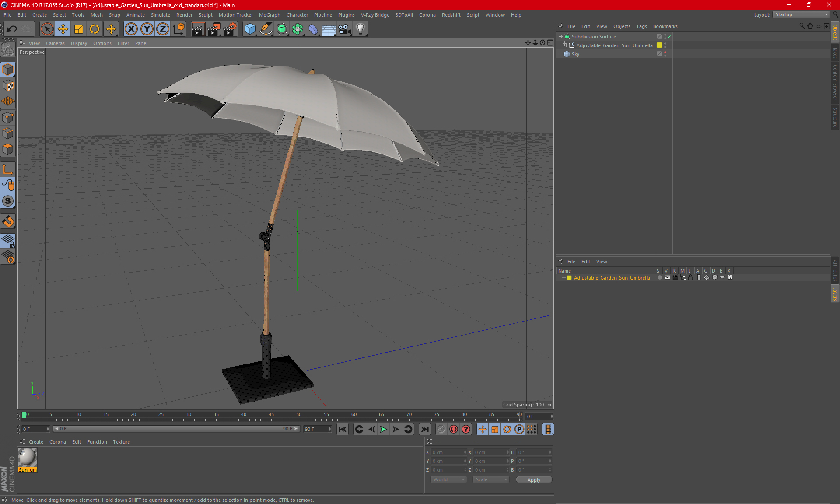Go to the end of animation
840x504 pixels.
pos(424,429)
